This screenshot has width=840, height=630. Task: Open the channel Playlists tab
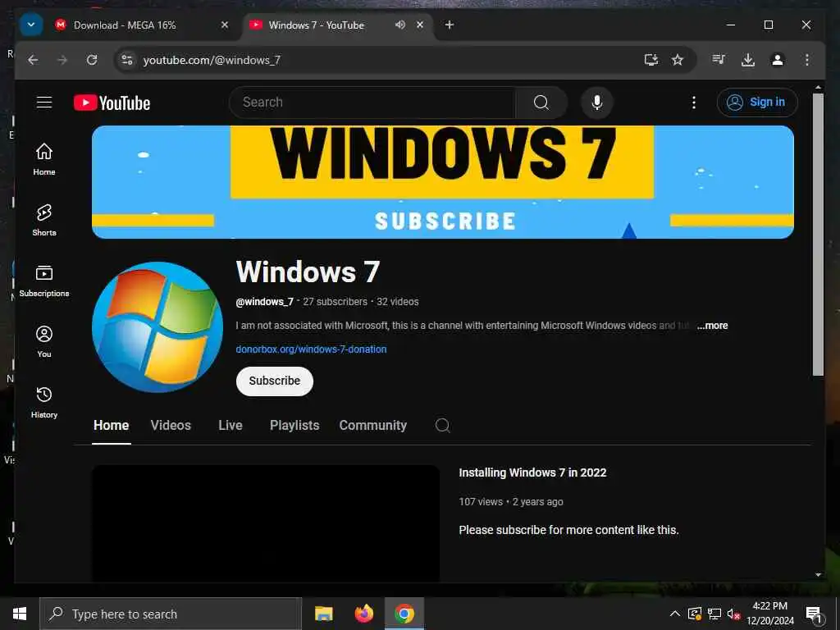point(294,426)
